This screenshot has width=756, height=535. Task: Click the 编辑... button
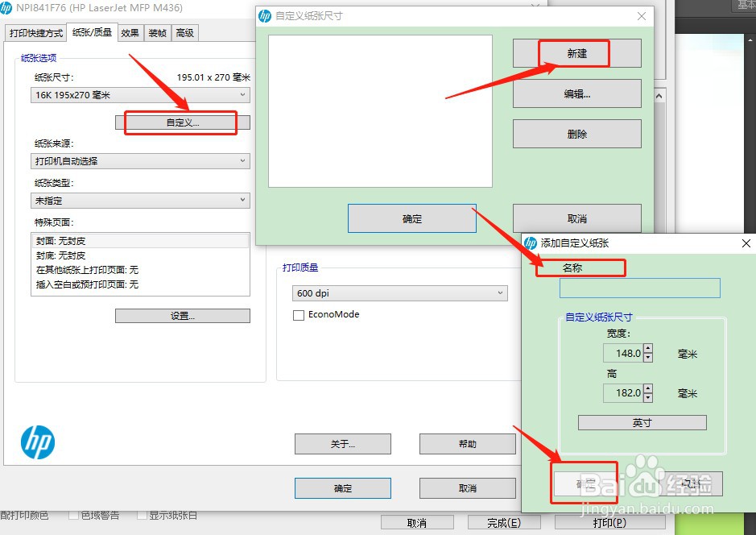pos(577,93)
